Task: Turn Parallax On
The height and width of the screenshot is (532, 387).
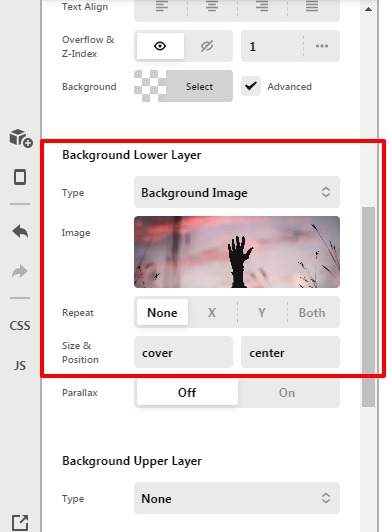Action: (287, 392)
